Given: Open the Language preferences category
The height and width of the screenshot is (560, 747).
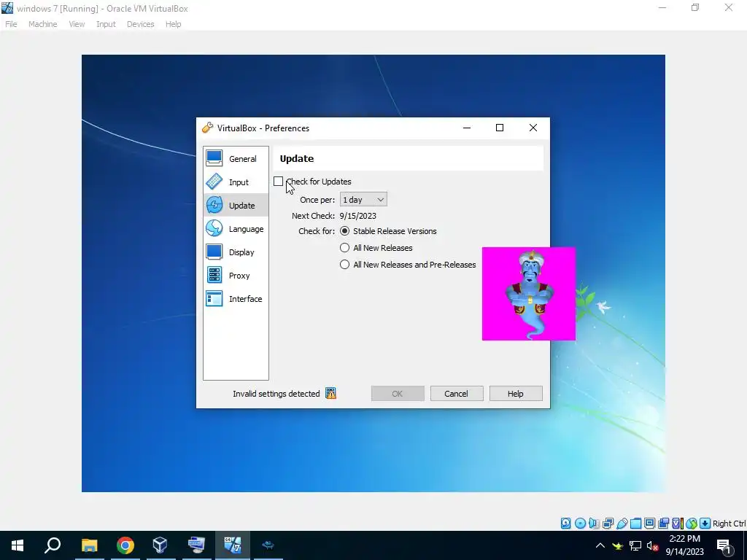Looking at the screenshot, I should coord(236,228).
